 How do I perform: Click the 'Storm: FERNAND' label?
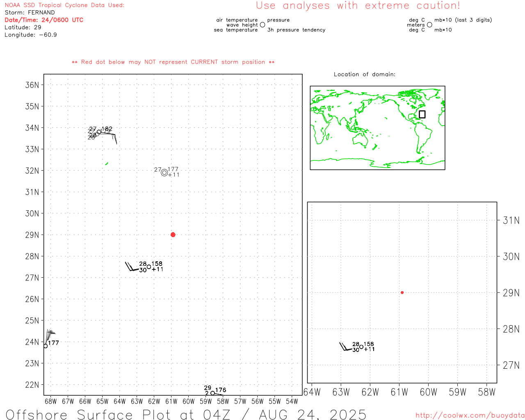[30, 12]
